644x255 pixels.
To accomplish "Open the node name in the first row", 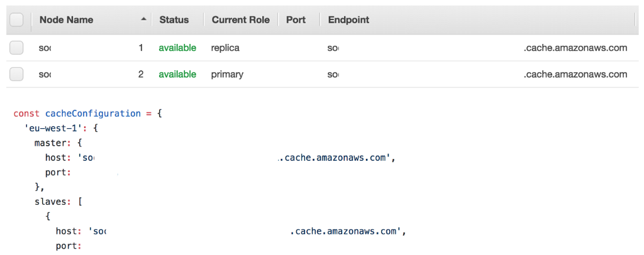I will 45,48.
